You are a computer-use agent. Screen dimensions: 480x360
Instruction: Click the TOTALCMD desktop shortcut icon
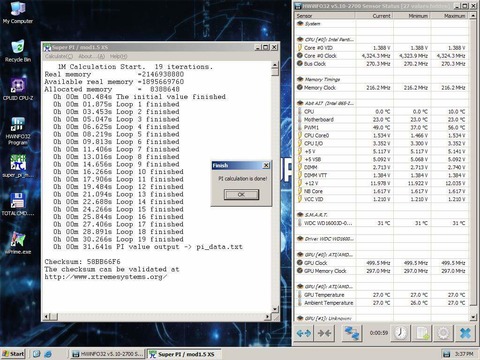point(18,204)
